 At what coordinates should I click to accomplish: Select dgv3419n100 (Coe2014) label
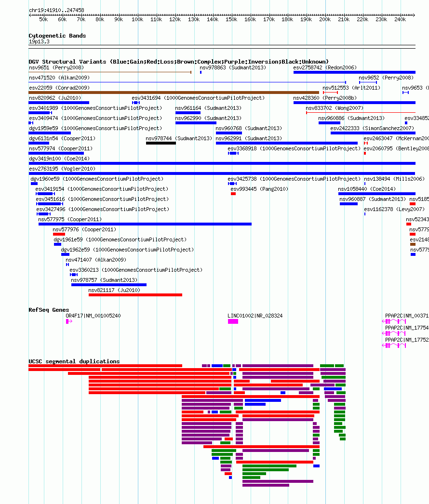[x=59, y=159]
